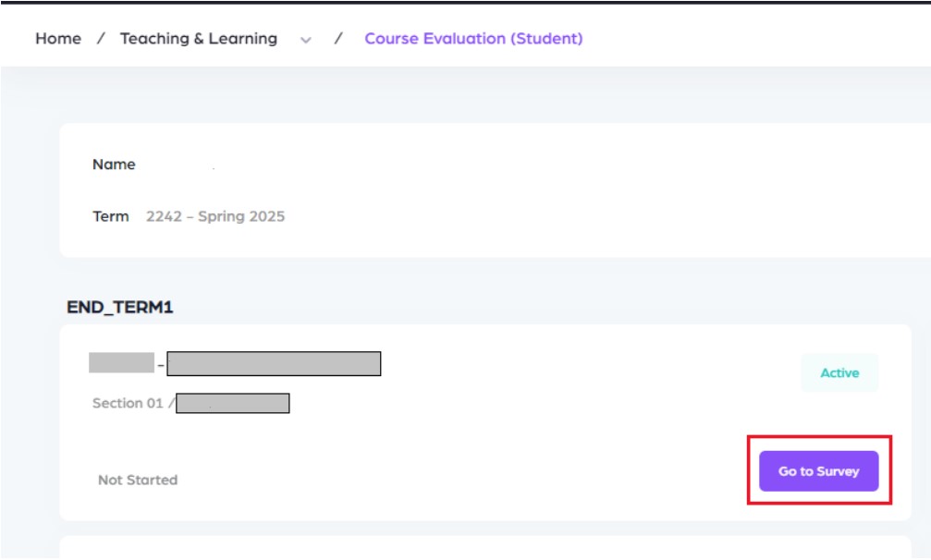Click the Home breadcrumb link
This screenshot has height=560, width=931.
click(58, 39)
